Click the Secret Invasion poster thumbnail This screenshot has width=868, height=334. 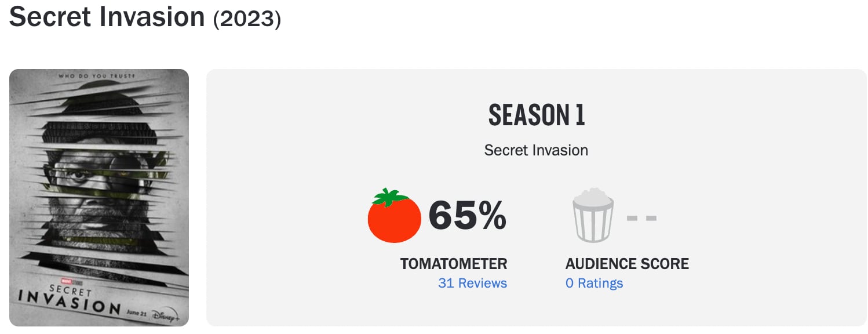[99, 197]
